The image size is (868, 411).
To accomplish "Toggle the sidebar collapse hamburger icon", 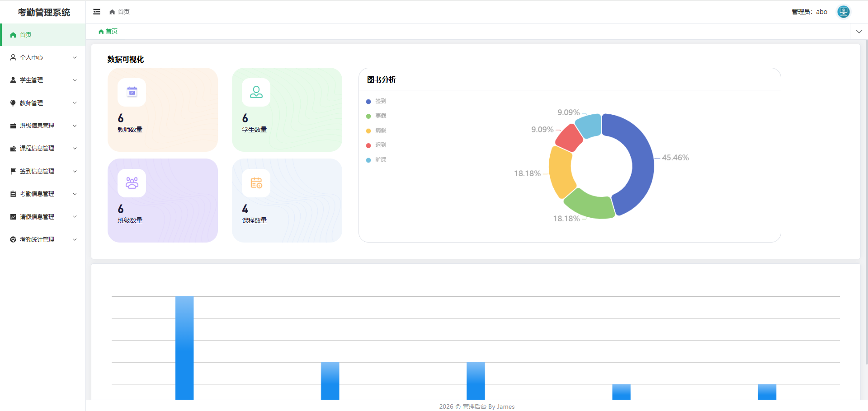I will [x=97, y=12].
